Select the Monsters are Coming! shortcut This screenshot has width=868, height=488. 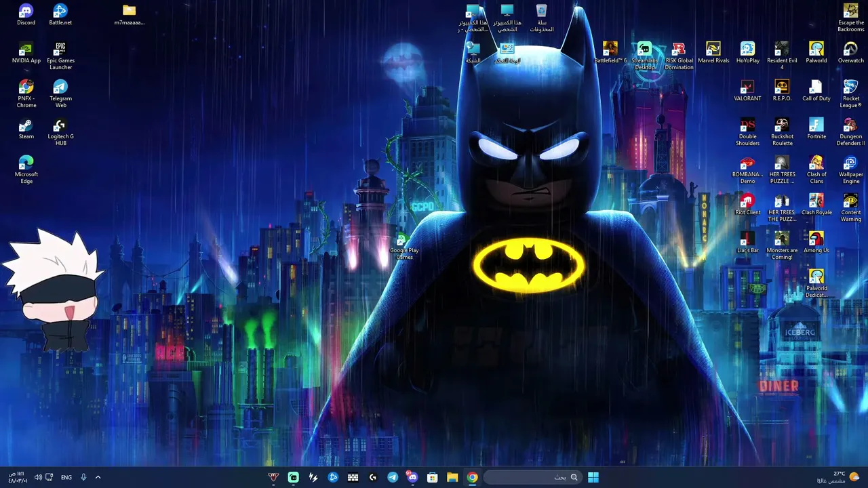pos(782,245)
